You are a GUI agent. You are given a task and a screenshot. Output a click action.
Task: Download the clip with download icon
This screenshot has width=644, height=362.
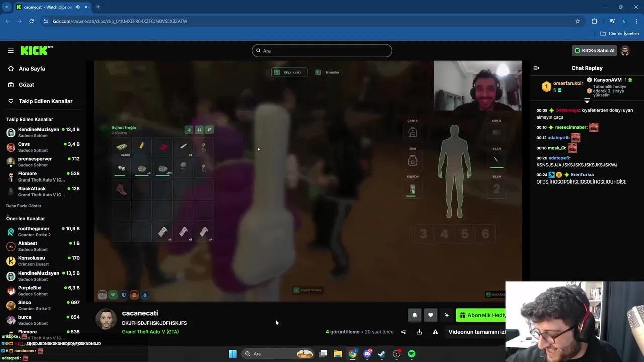[x=419, y=332]
